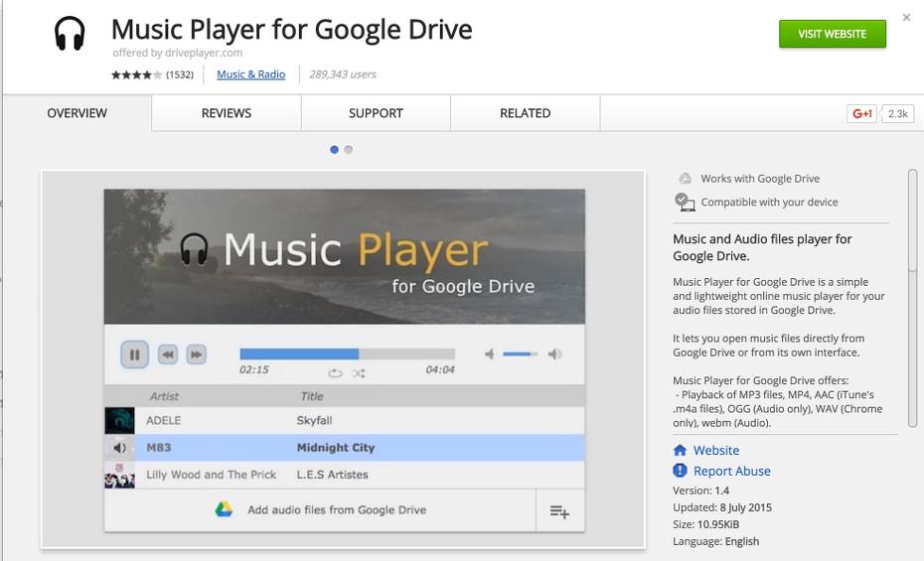This screenshot has width=924, height=561.
Task: Click the now-playing speaker icon beside M83
Action: [x=119, y=448]
